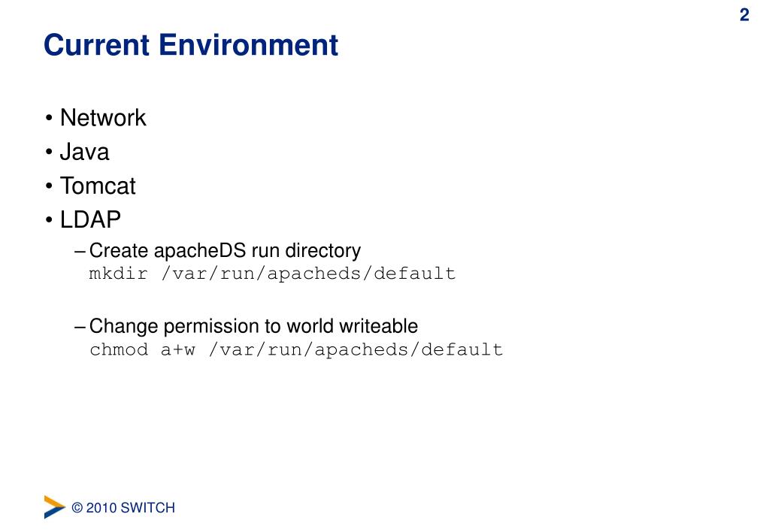Click the directory path in the chmod command
769x532 pixels.
[356, 349]
